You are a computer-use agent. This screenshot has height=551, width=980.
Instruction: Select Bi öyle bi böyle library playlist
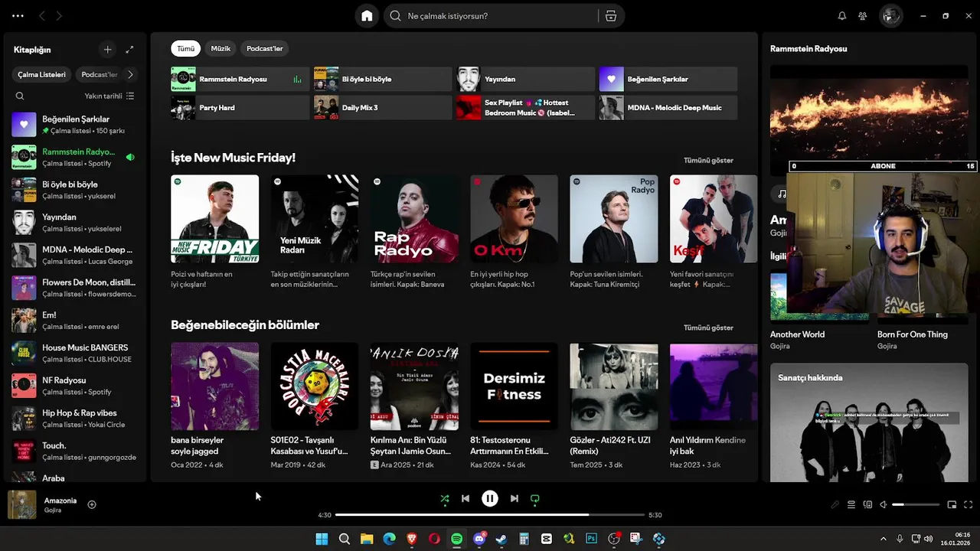tap(75, 190)
